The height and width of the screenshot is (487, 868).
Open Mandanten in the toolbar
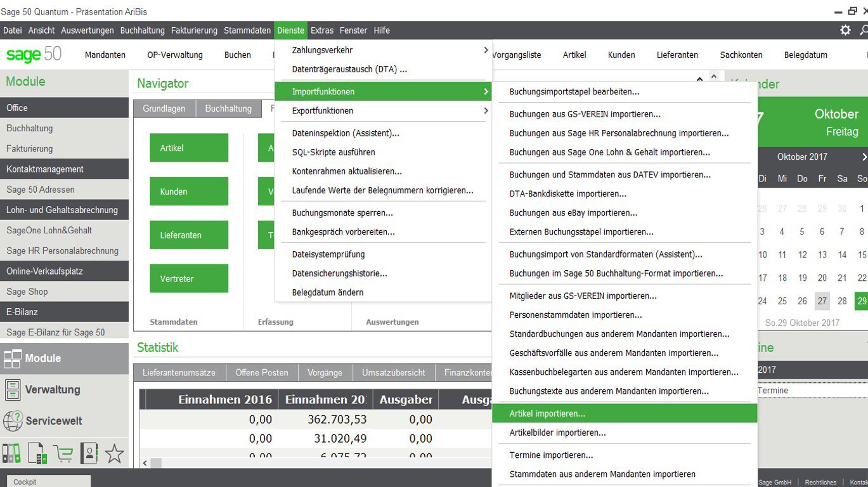click(105, 55)
